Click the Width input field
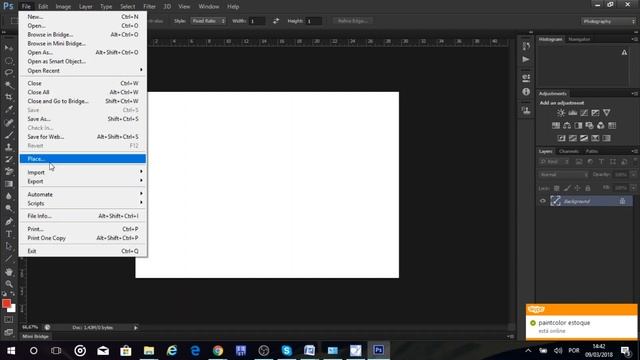The image size is (640, 360). coord(257,21)
